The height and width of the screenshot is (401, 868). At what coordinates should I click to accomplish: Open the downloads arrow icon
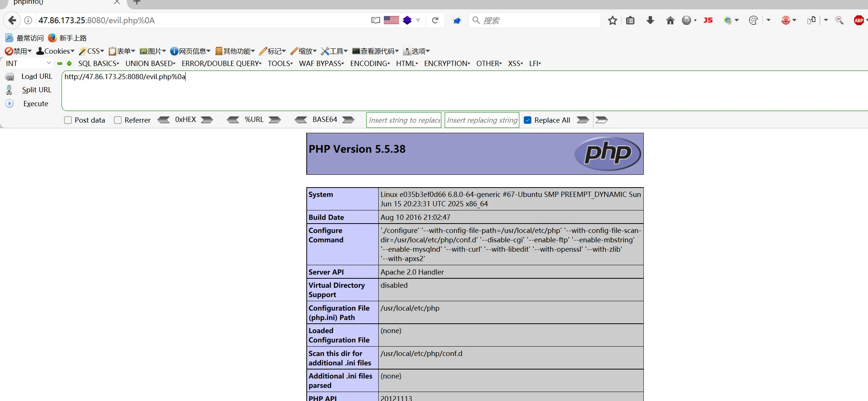tap(650, 20)
